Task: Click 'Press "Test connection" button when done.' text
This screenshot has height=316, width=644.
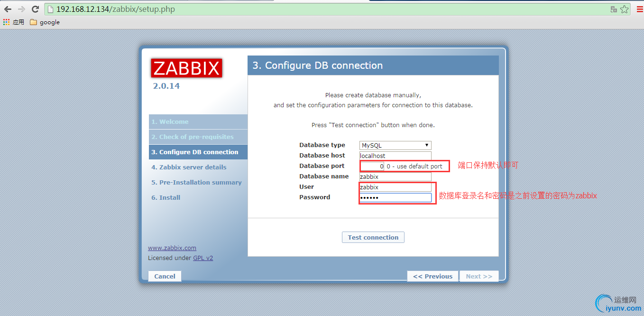Action: point(373,125)
